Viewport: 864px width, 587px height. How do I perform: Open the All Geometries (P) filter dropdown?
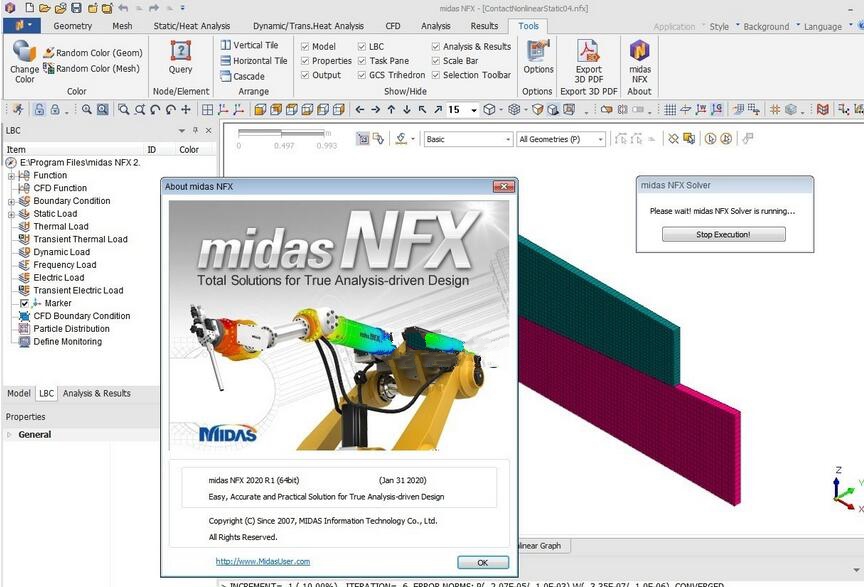[x=601, y=139]
